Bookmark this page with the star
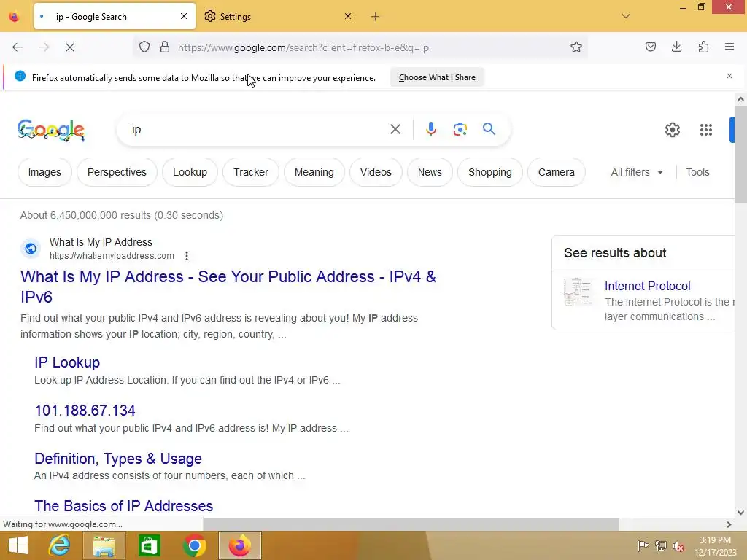Screen dimensions: 747x560 pos(576,47)
